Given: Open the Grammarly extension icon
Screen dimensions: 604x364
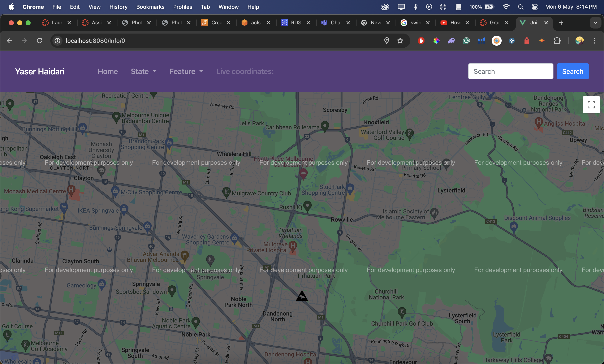Looking at the screenshot, I should pos(466,41).
